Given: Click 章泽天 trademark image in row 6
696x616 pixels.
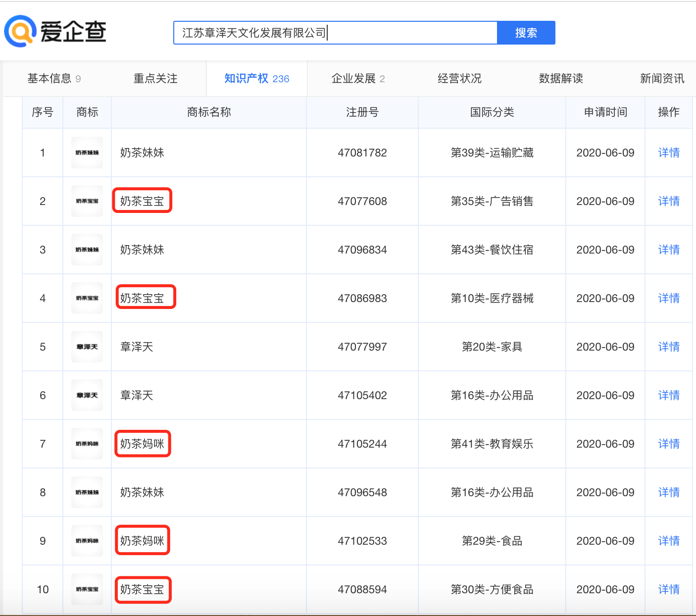Looking at the screenshot, I should pyautogui.click(x=87, y=395).
